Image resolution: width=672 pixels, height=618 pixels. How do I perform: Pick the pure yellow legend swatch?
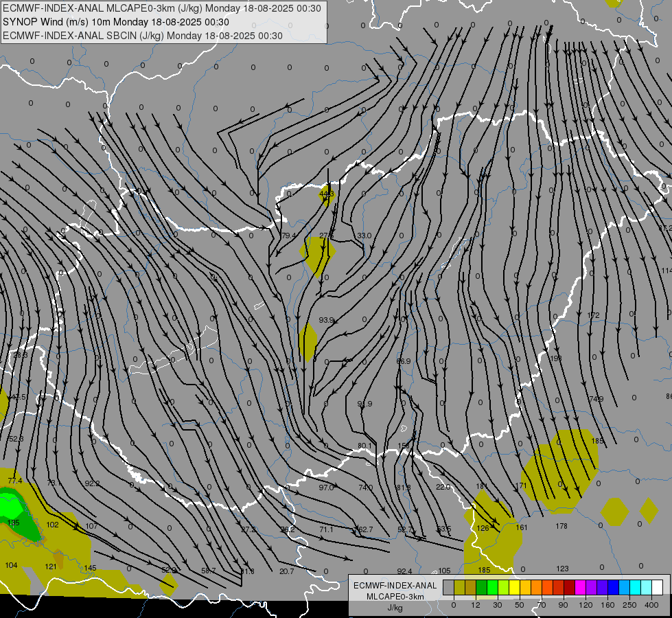click(x=514, y=587)
